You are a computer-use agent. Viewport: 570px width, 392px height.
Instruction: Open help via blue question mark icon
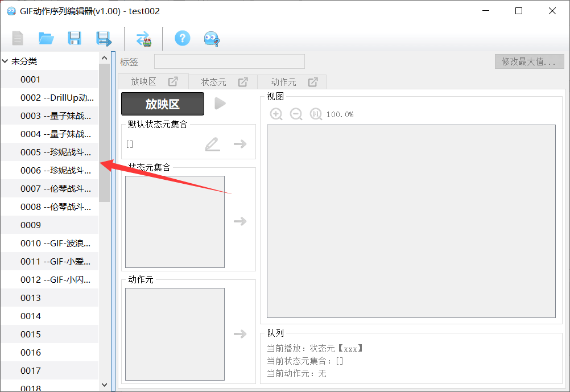point(182,39)
